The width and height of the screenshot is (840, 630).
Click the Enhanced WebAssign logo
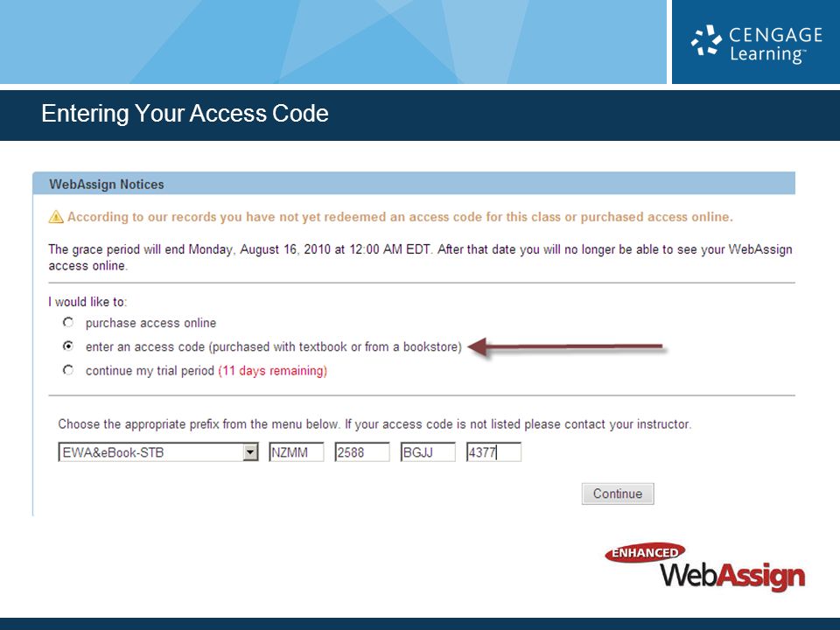point(705,568)
